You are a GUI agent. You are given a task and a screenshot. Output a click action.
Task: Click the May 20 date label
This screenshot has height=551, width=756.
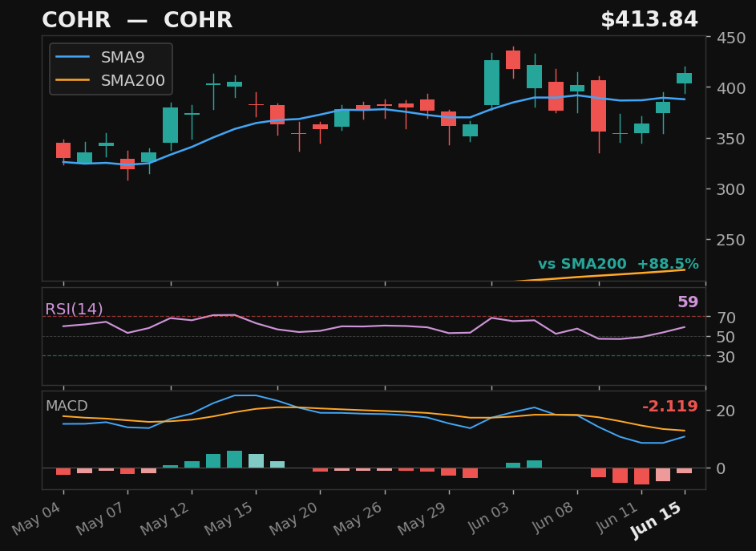pos(294,519)
